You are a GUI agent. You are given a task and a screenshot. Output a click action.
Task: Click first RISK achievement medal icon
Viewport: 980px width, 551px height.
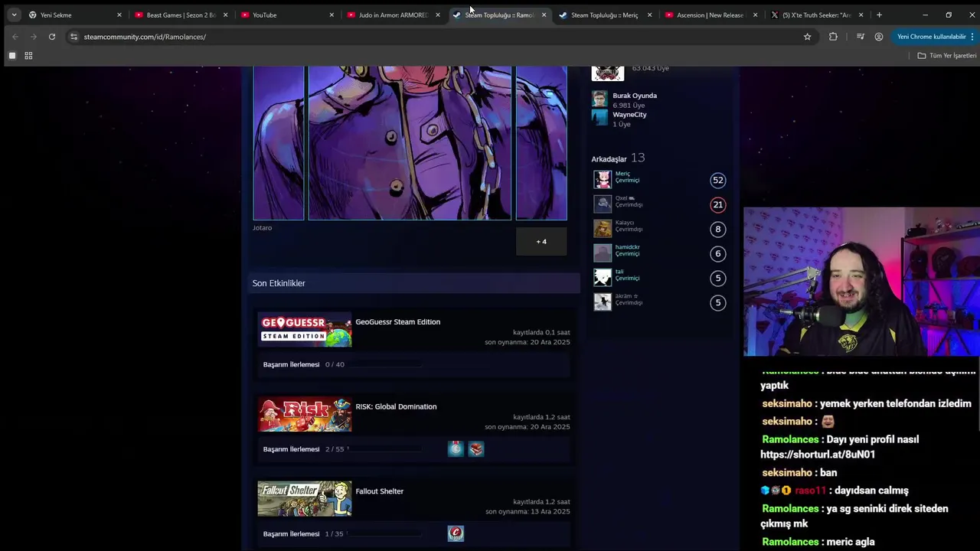pos(456,449)
